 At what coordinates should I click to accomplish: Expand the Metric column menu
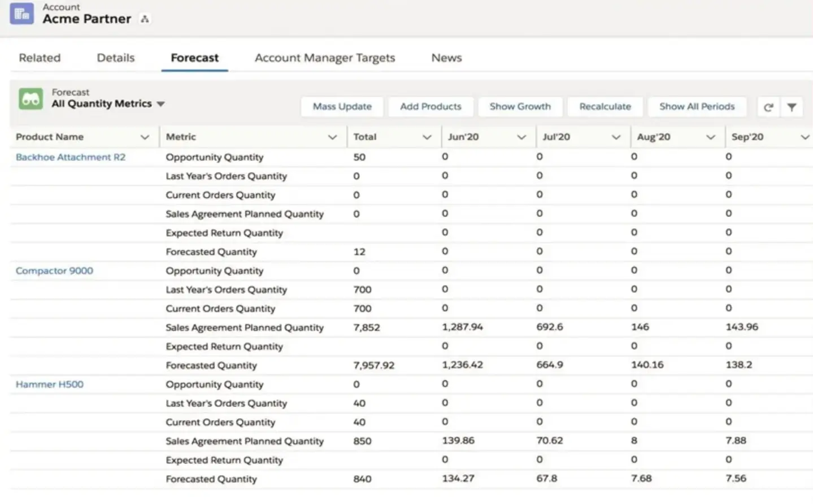[332, 137]
